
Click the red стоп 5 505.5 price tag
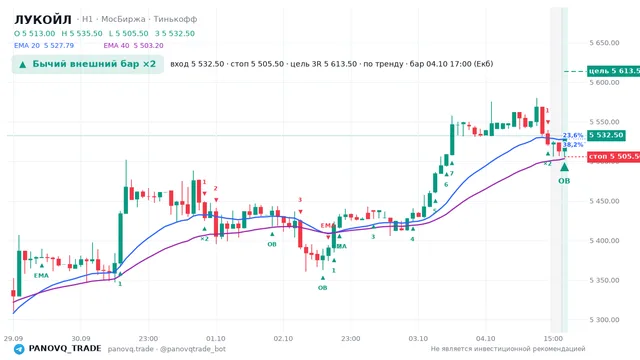[x=613, y=156]
